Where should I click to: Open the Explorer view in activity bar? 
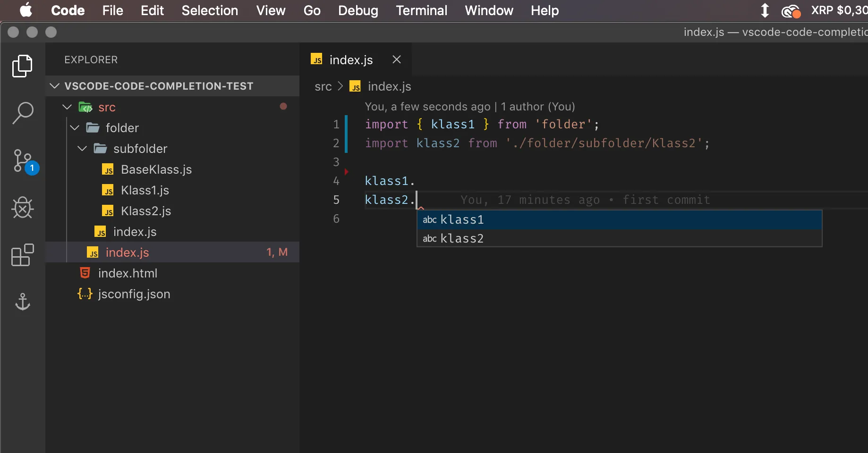(x=22, y=66)
